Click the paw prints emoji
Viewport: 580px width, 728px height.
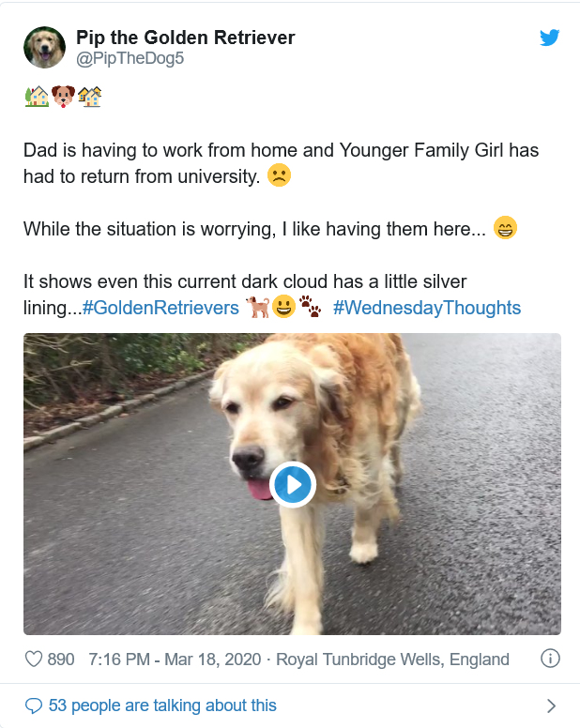(x=310, y=308)
